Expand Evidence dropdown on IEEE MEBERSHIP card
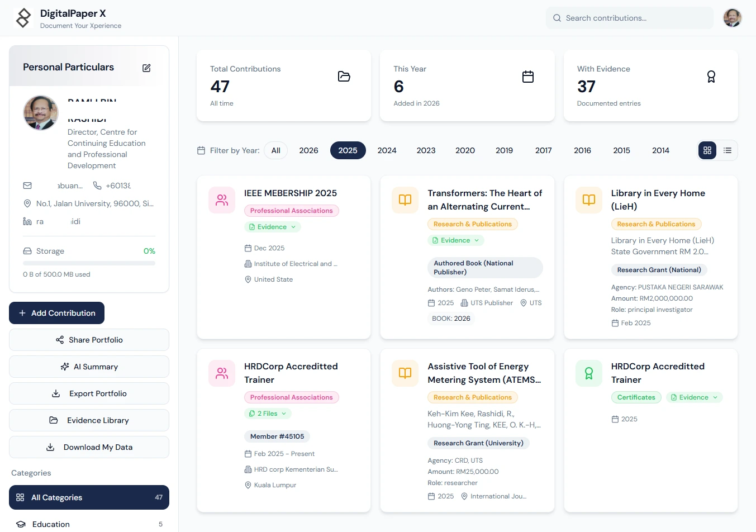Viewport: 756px width, 532px height. (x=273, y=227)
